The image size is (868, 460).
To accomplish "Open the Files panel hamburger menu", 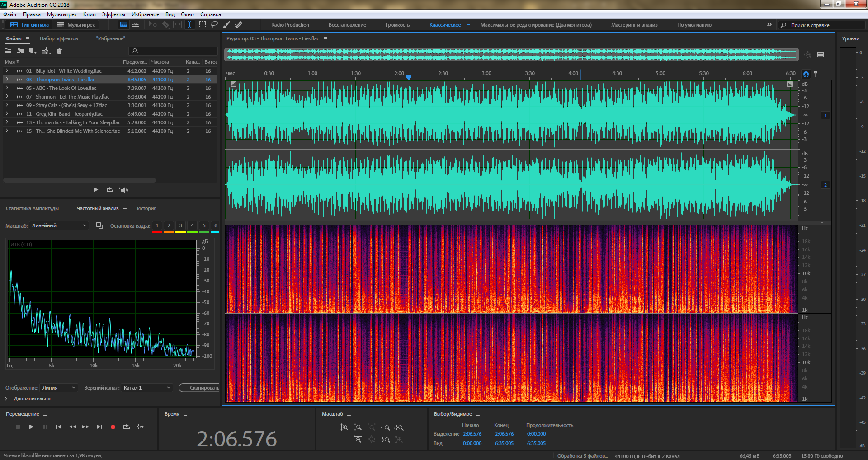I will [28, 38].
